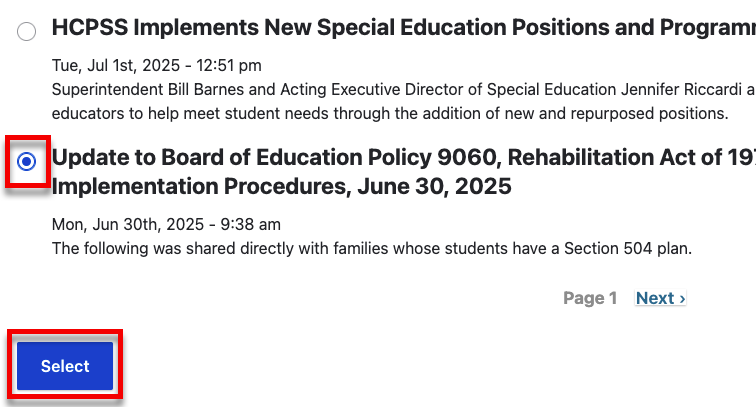This screenshot has height=407, width=756.
Task: Click the summary line about educators meeting student needs
Action: click(x=390, y=113)
